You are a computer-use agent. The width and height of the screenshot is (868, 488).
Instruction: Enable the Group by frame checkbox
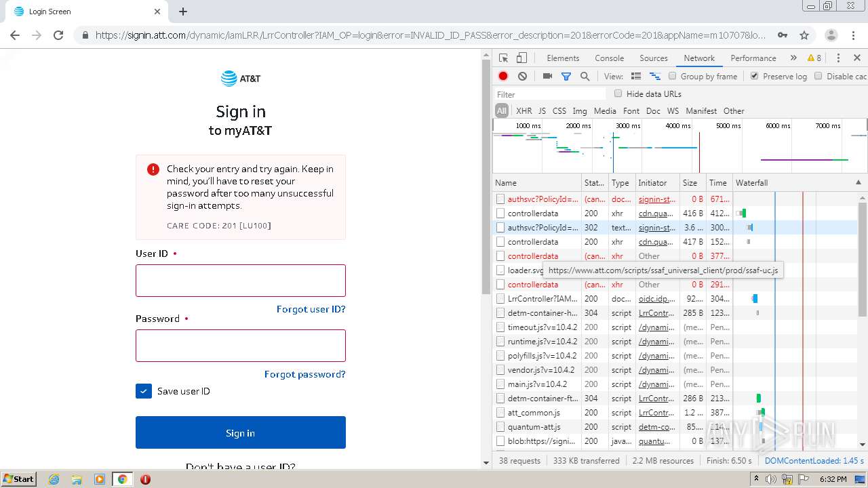coord(673,76)
